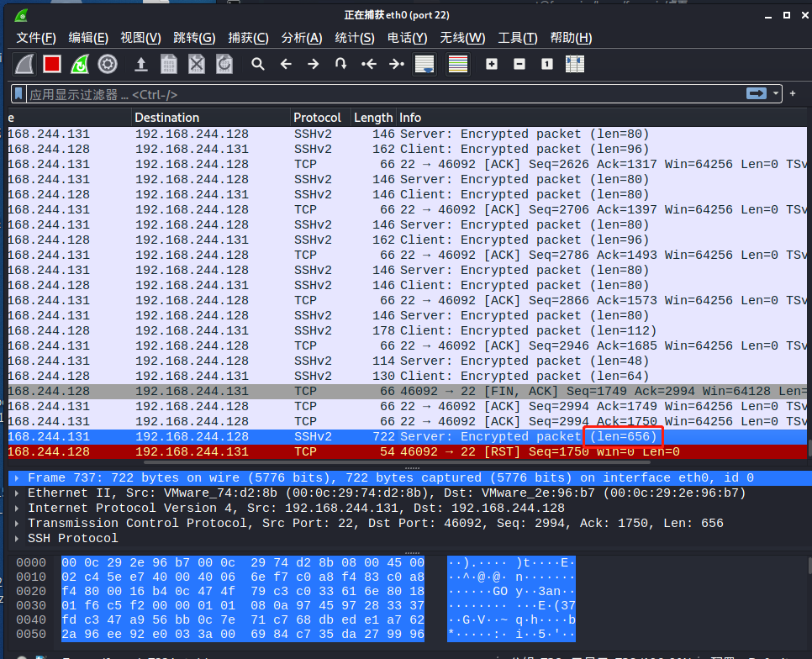The width and height of the screenshot is (812, 659).
Task: Open the display filter history dropdown
Action: pos(775,94)
